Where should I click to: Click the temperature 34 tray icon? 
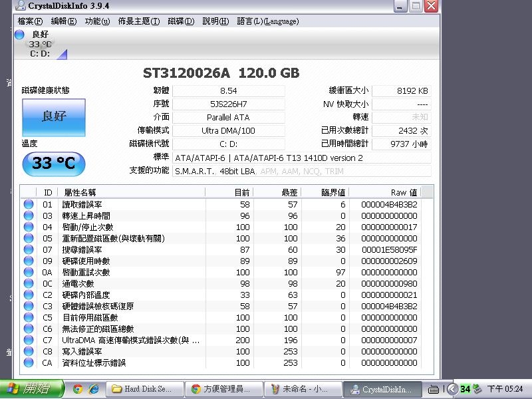465,389
